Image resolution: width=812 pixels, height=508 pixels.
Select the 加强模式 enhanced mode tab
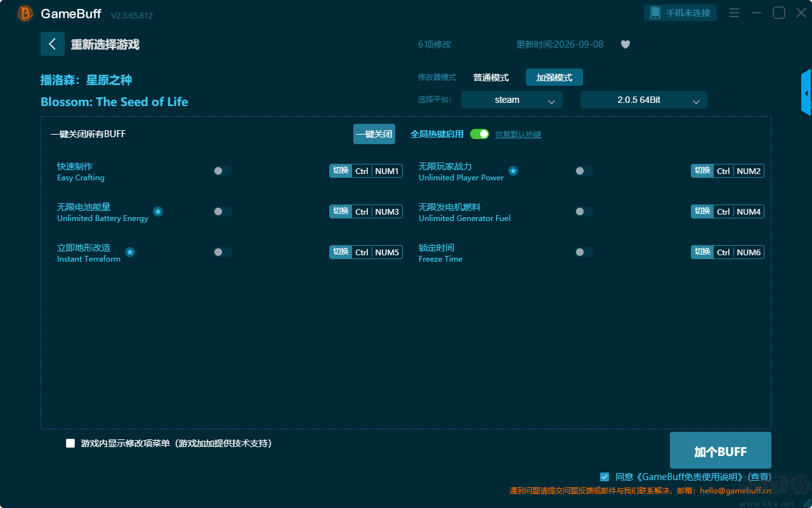(554, 77)
